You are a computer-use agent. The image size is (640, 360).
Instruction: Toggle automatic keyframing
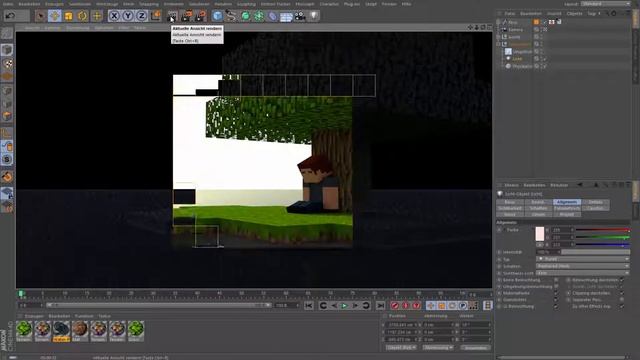(405, 305)
